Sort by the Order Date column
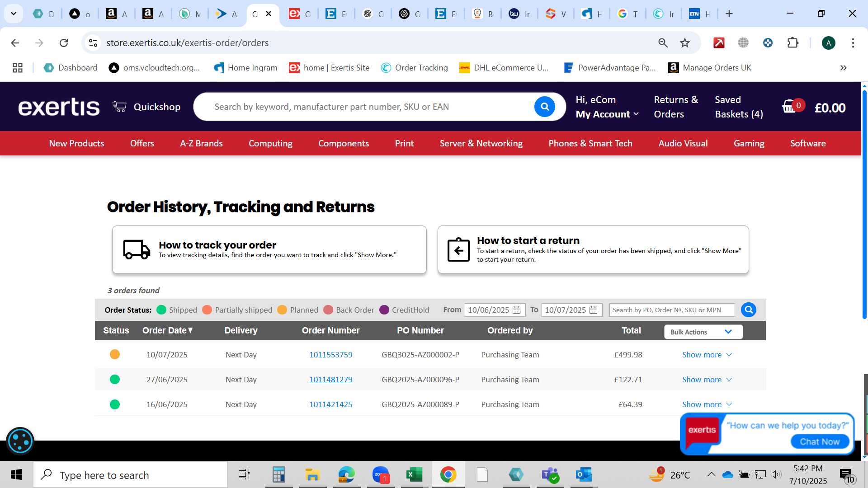 point(168,330)
